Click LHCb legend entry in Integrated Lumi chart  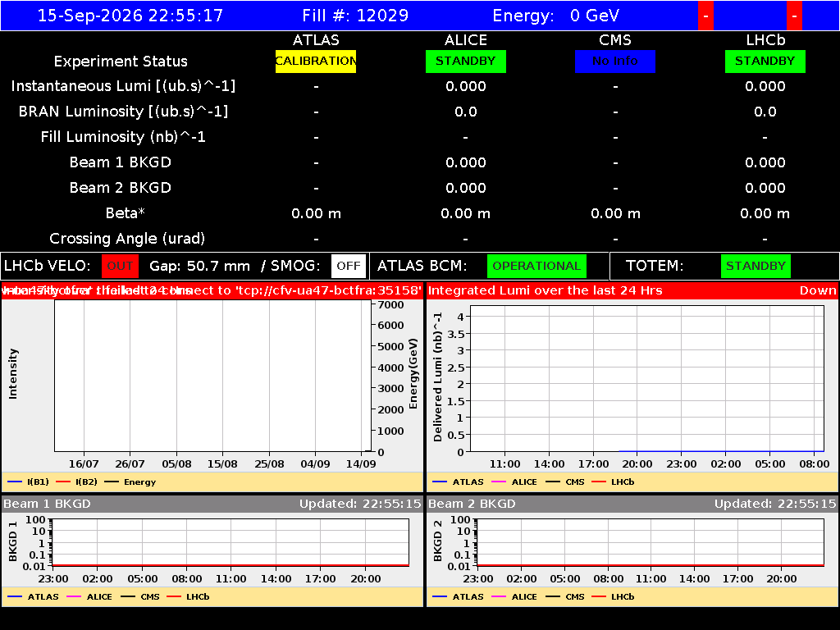[x=614, y=482]
